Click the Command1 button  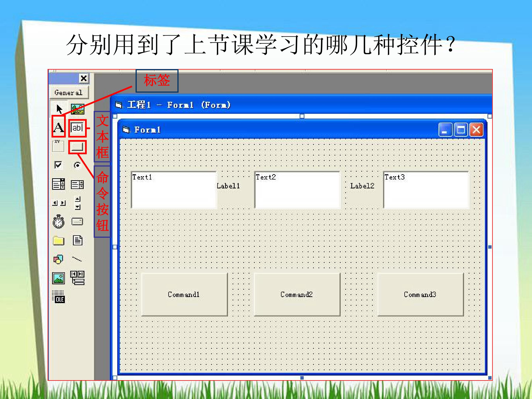click(185, 294)
